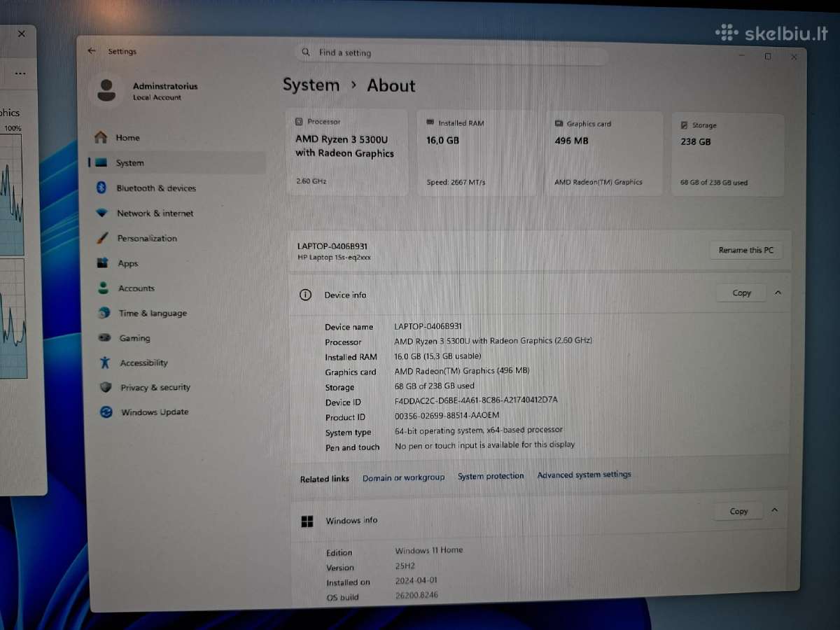Click the Apps icon in sidebar
Viewport: 840px width, 630px height.
pyautogui.click(x=103, y=263)
